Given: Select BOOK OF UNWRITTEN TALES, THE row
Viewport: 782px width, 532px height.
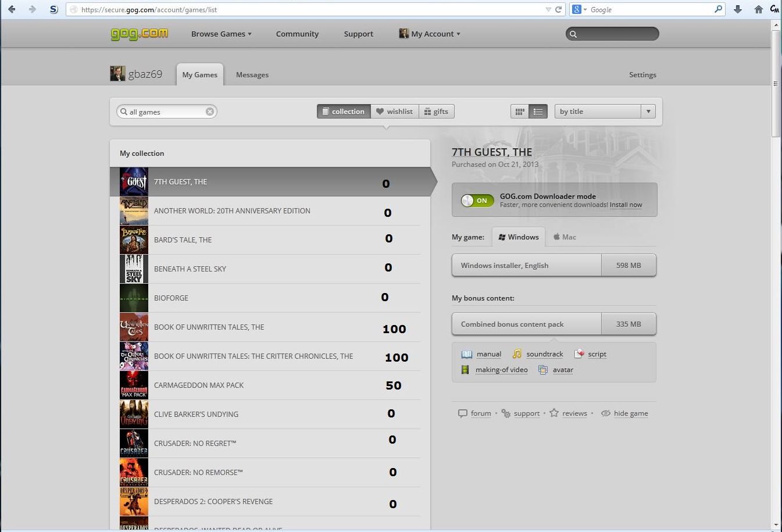Looking at the screenshot, I should [x=270, y=327].
